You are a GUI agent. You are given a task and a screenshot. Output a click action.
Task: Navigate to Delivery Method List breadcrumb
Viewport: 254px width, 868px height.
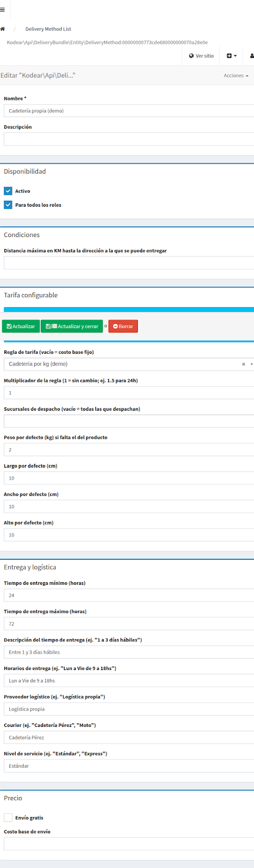(x=48, y=29)
